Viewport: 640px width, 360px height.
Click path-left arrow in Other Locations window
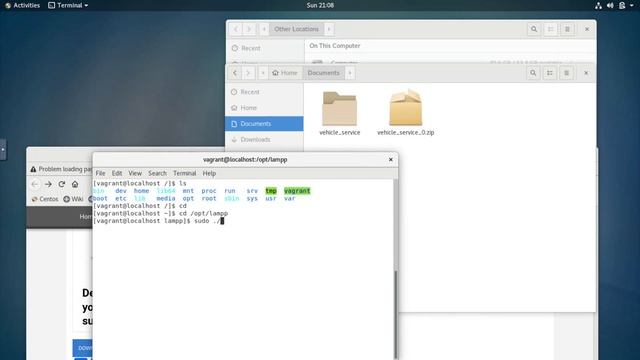click(x=264, y=29)
